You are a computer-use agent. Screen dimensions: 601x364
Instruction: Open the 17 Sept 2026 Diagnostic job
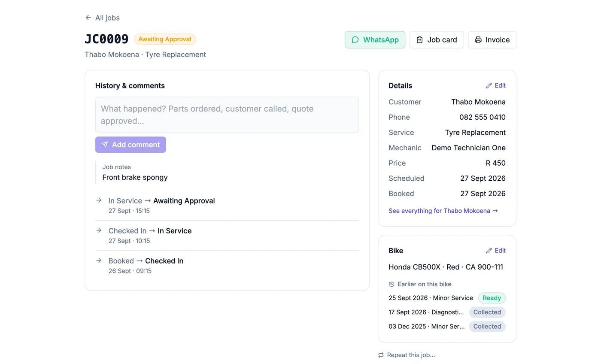(x=426, y=312)
